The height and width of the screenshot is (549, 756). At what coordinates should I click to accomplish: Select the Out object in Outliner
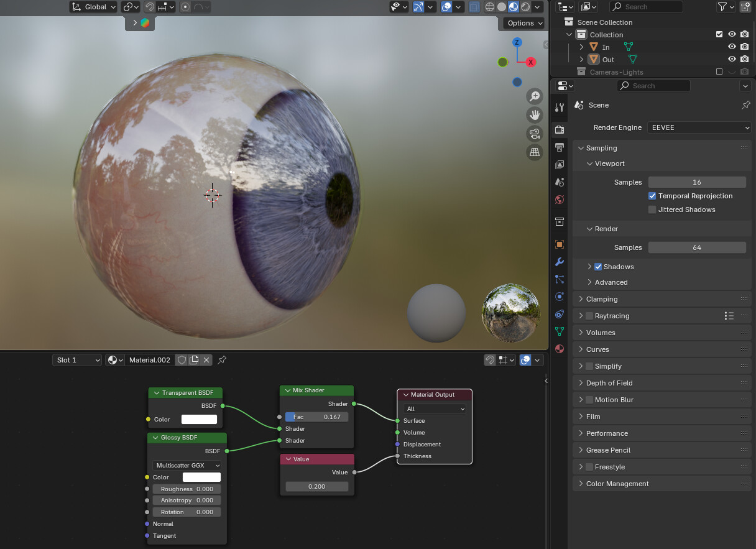(x=608, y=60)
